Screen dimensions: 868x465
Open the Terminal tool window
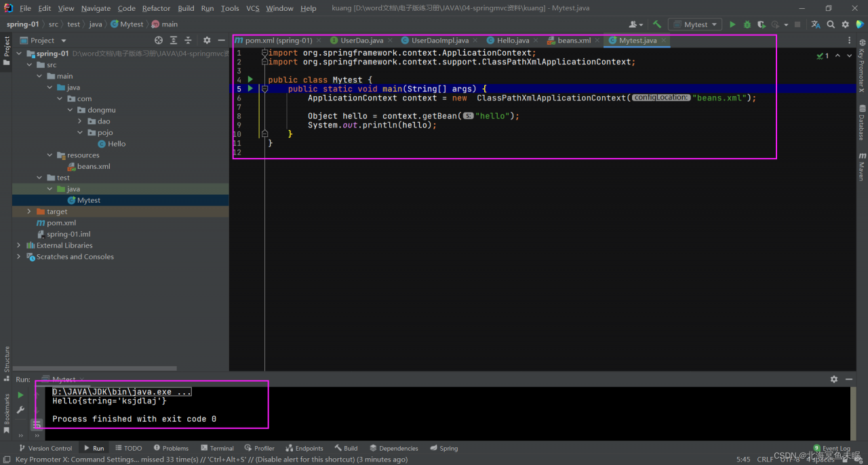pos(216,448)
